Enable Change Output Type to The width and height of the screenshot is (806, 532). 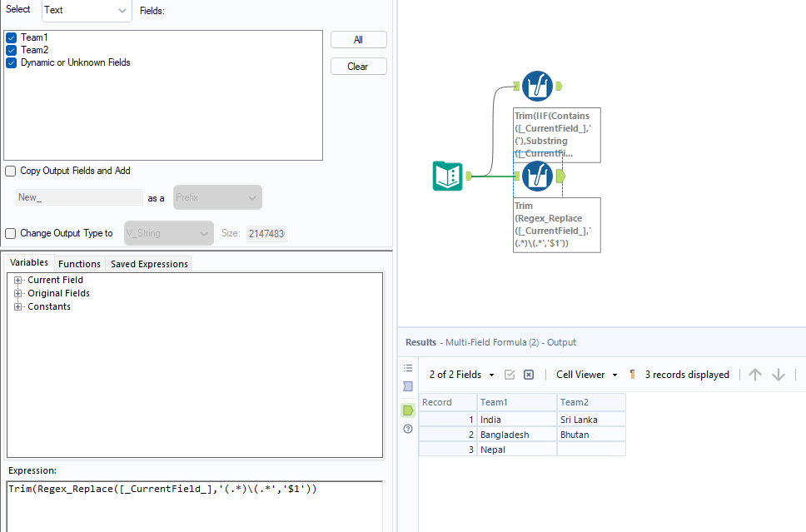click(x=10, y=233)
